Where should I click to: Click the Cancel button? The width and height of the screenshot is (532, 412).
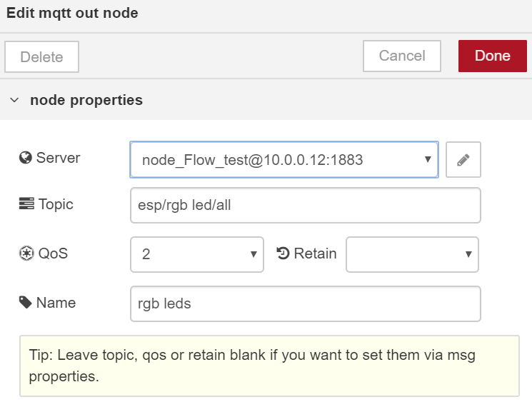(402, 56)
